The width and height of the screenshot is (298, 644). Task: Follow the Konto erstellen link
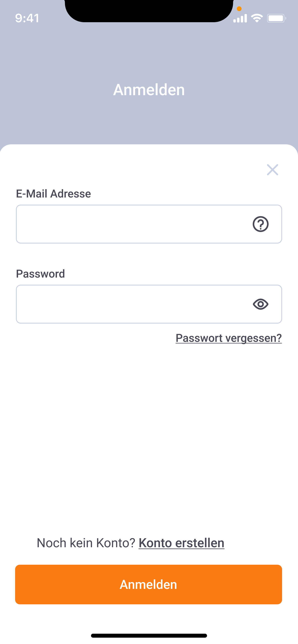point(181,543)
